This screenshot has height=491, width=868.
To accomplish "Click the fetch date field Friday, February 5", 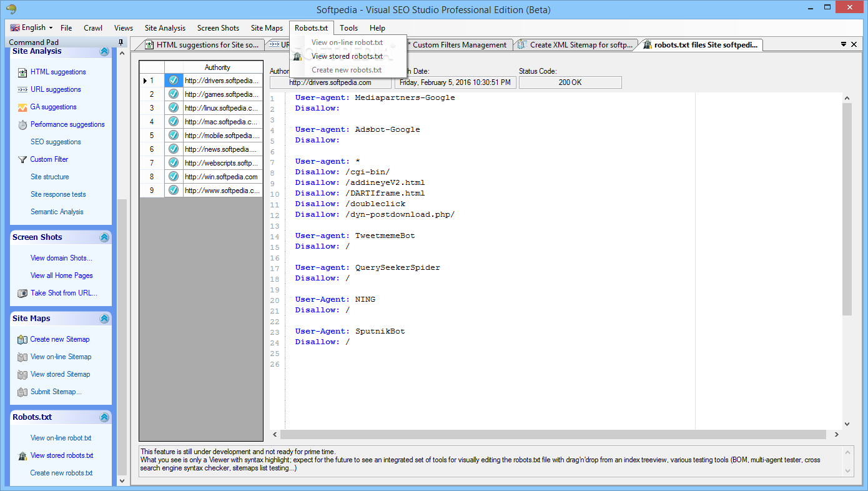I will 455,82.
